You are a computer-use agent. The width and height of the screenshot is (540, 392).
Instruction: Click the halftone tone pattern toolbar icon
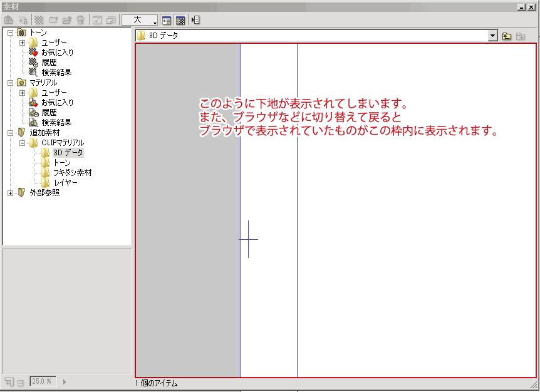(39, 19)
